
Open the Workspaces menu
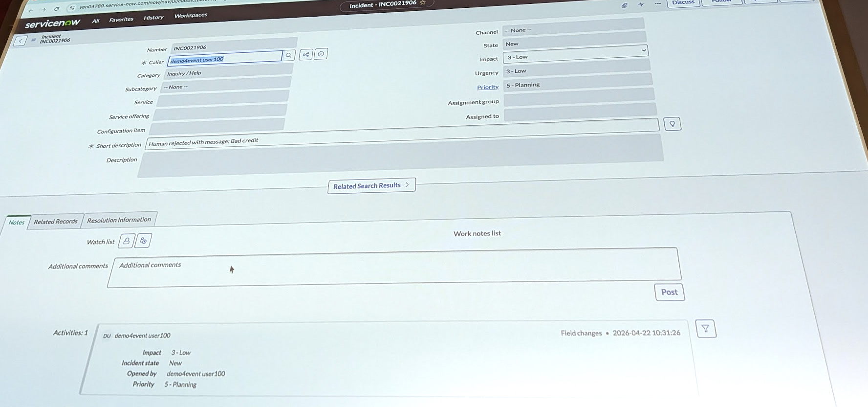[x=191, y=16]
